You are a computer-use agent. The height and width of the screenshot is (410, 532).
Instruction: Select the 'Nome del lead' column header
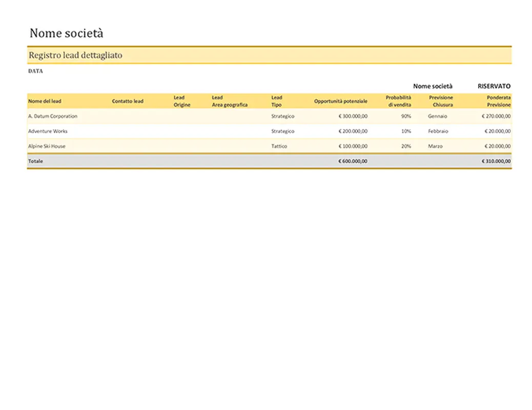45,101
